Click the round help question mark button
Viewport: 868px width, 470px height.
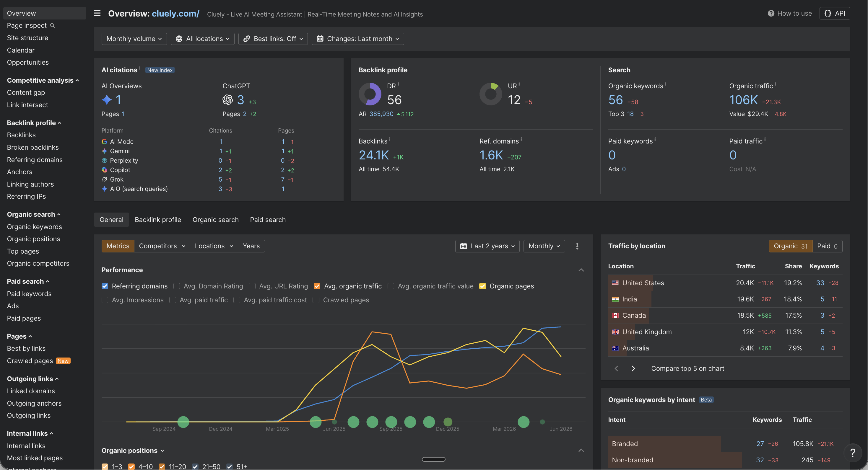tap(853, 453)
